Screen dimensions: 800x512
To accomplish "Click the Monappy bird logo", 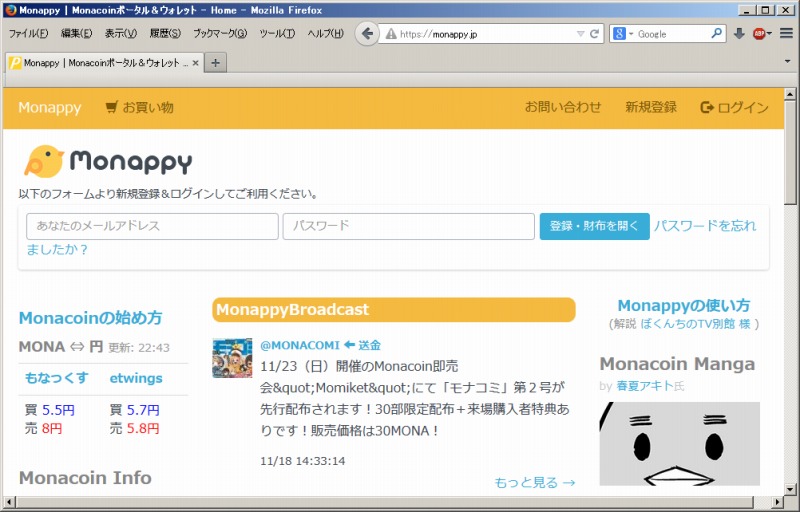I will tap(108, 161).
